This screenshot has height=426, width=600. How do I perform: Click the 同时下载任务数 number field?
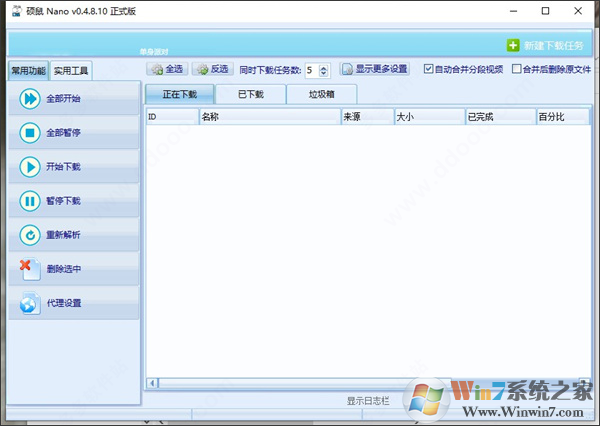(x=312, y=70)
